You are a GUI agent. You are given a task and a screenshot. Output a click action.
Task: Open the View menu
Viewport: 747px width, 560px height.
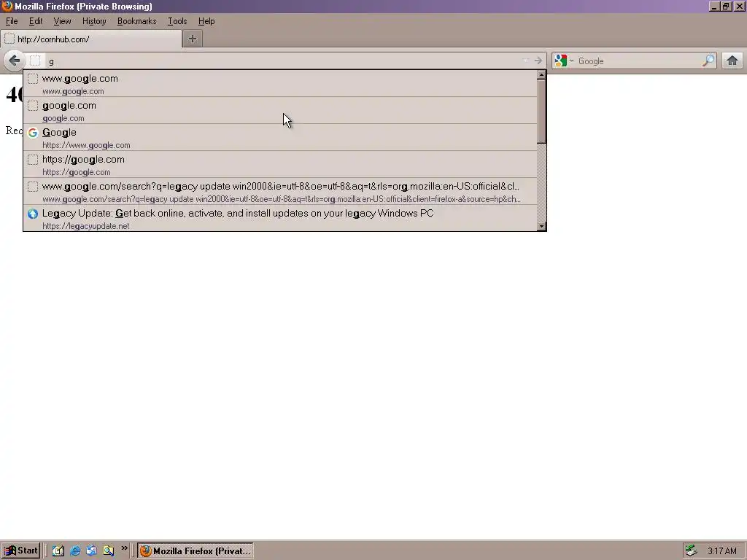[62, 21]
